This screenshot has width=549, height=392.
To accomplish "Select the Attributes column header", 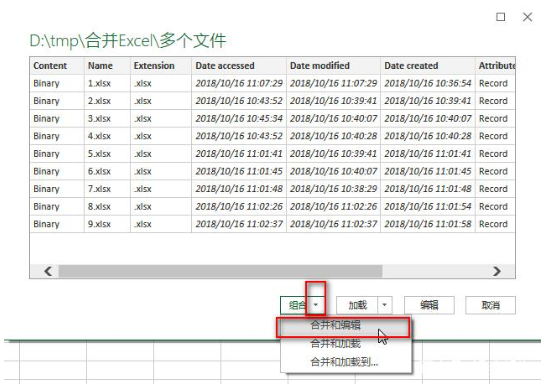I will (x=495, y=65).
